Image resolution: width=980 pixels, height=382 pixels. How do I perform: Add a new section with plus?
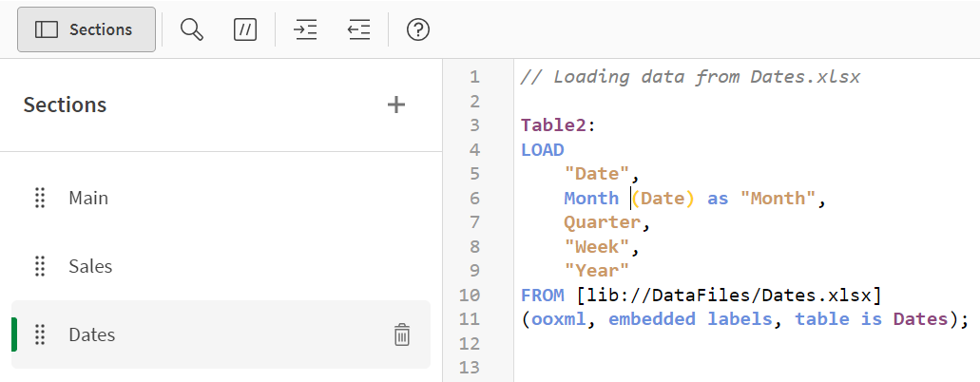pos(396,105)
